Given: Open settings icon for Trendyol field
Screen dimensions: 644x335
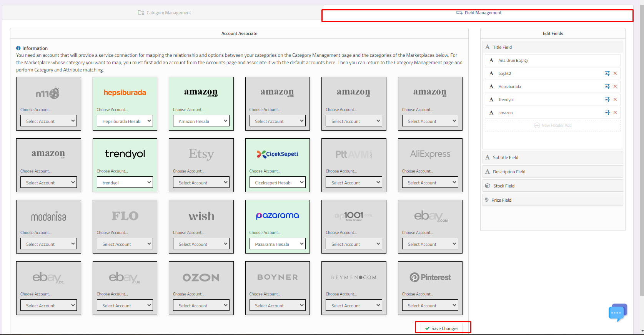Looking at the screenshot, I should (x=607, y=100).
